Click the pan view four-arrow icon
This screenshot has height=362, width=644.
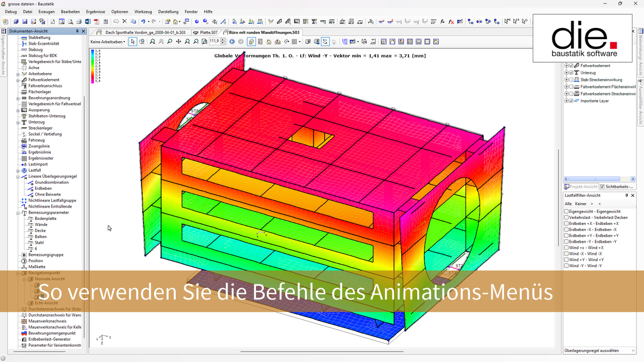[178, 42]
